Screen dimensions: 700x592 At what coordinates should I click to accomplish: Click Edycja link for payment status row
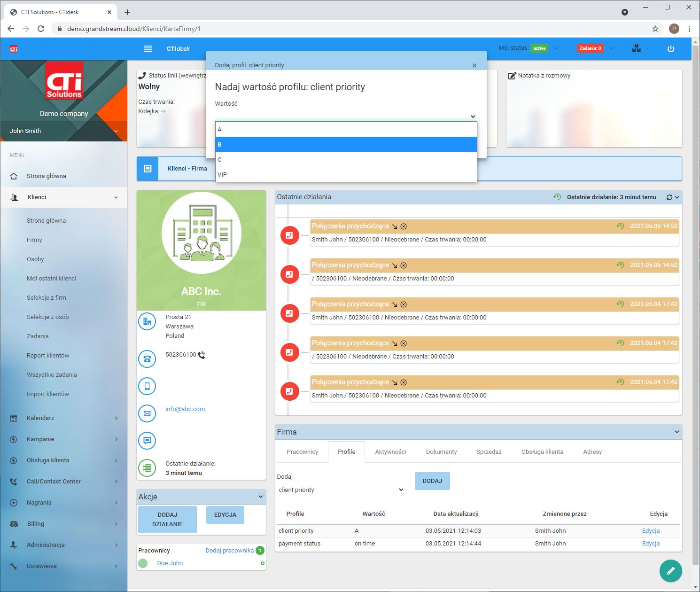(651, 543)
